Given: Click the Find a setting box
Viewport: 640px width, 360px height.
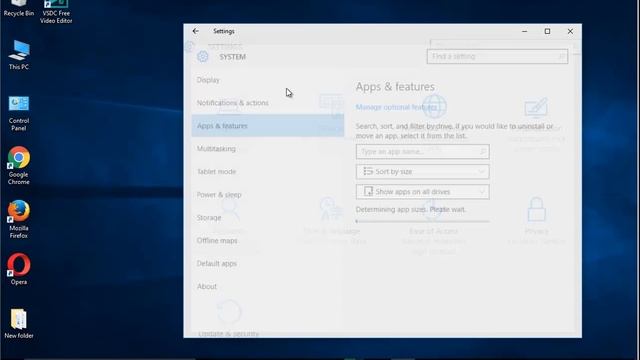Looking at the screenshot, I should (497, 56).
